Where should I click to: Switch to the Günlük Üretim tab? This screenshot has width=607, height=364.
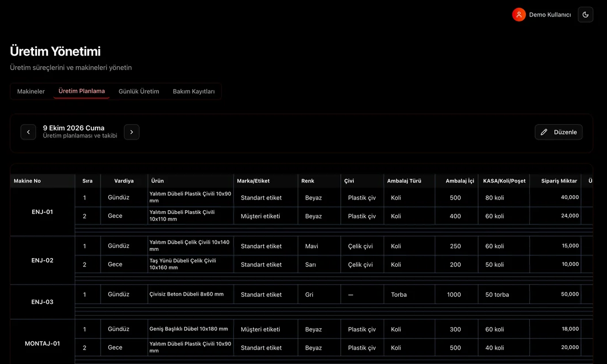pyautogui.click(x=139, y=92)
